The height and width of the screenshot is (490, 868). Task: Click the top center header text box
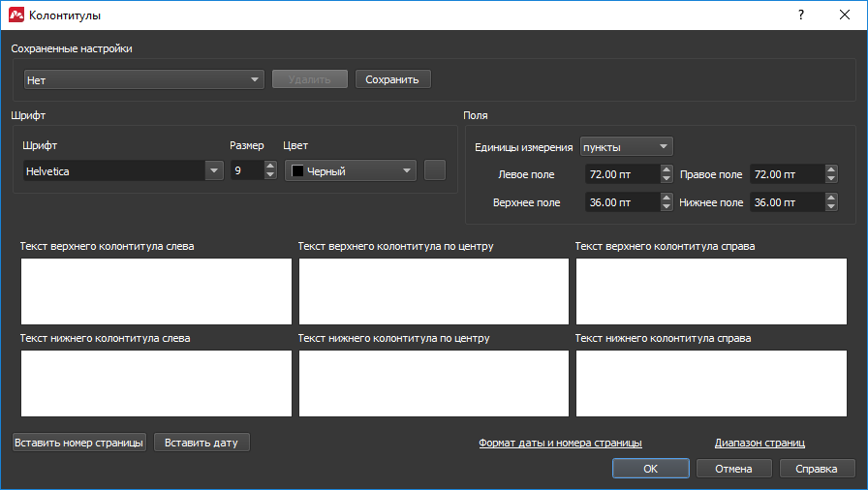point(434,291)
